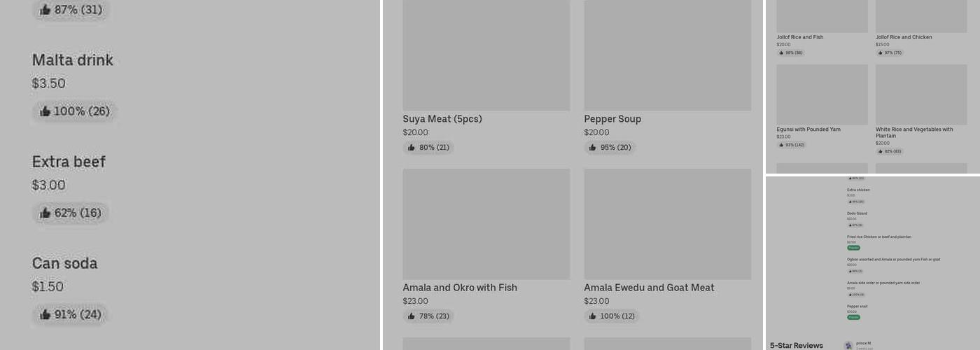
Task: Click thumbs-up icon under Can soda
Action: 45,314
